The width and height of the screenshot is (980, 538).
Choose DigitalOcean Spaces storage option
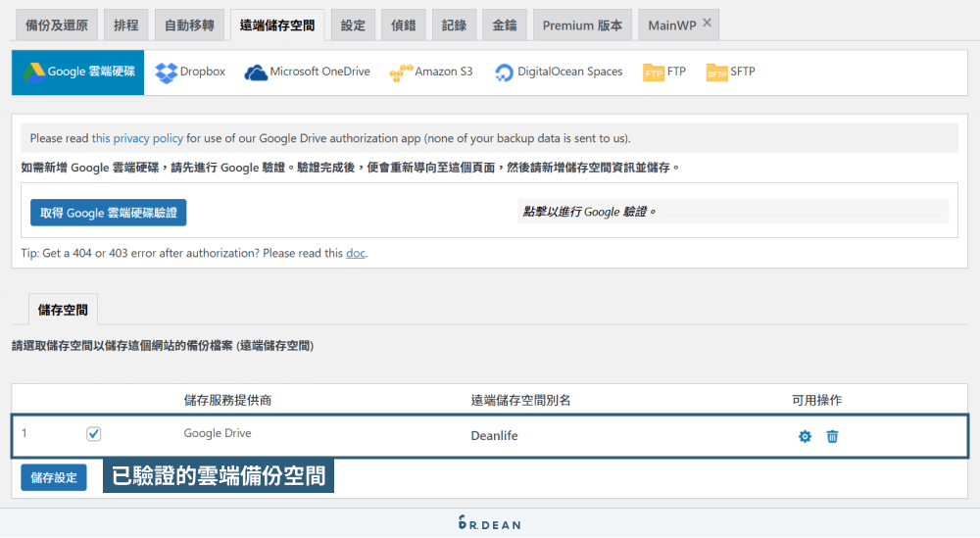[559, 73]
